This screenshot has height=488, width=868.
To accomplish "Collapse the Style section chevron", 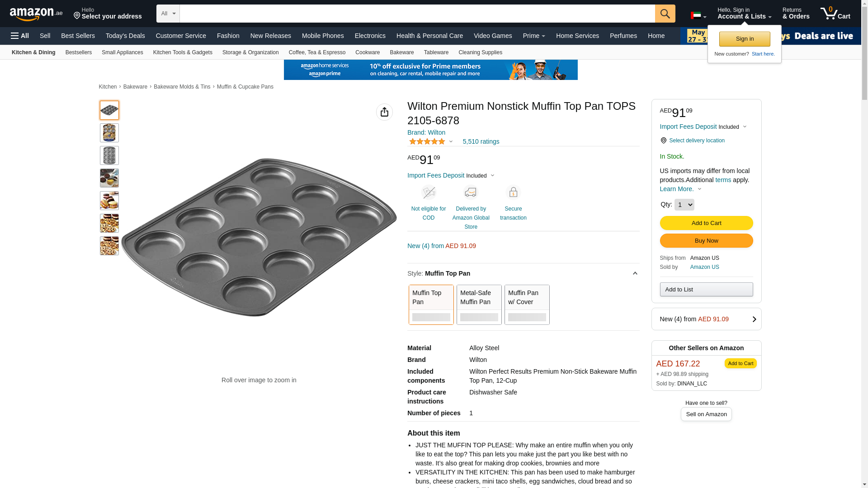I will pyautogui.click(x=635, y=273).
